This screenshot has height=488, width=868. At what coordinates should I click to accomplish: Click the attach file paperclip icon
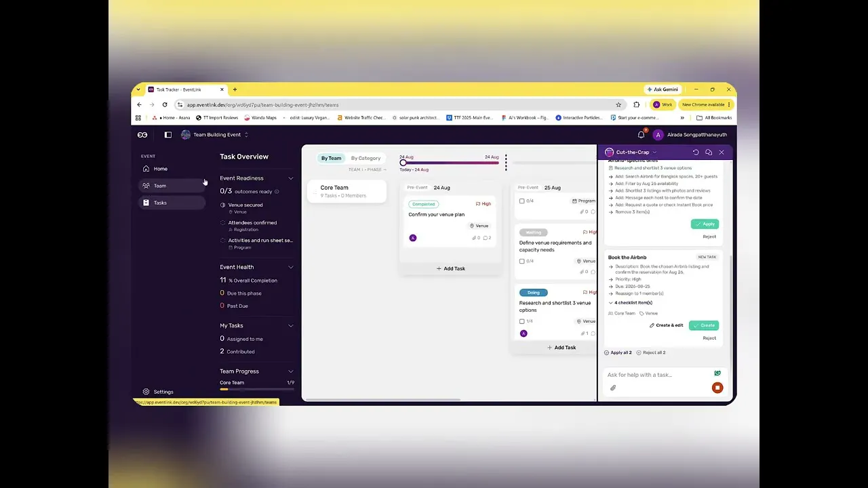point(613,388)
